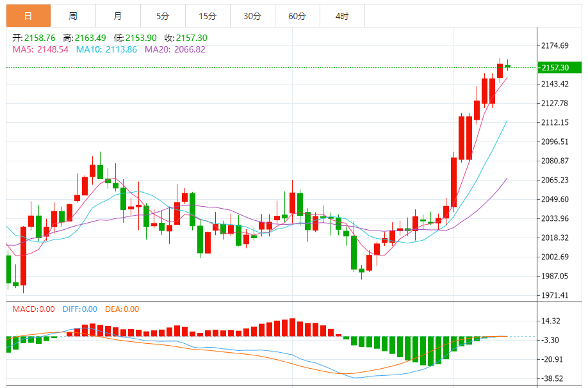Click the 14.32 MACD axis label
The width and height of the screenshot is (588, 388).
550,321
